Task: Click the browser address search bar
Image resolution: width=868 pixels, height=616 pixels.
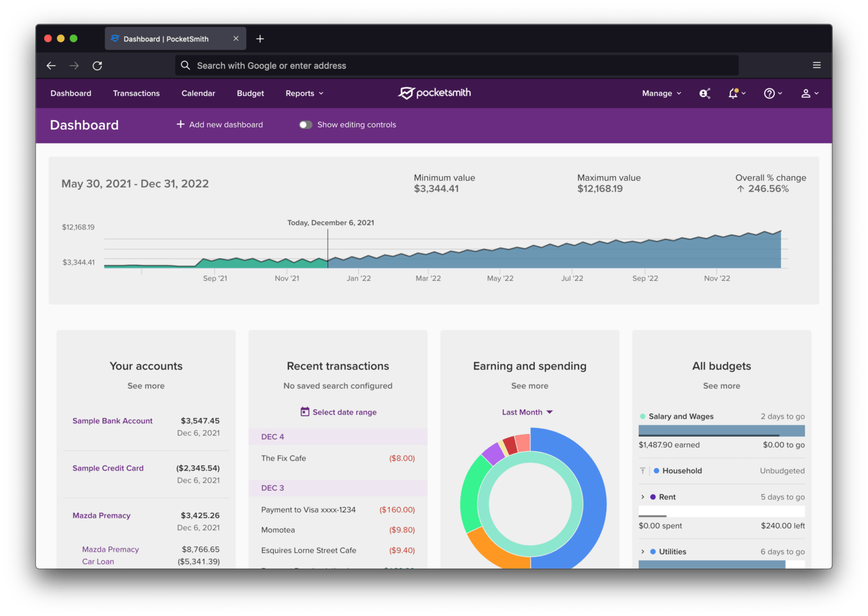Action: pyautogui.click(x=456, y=65)
